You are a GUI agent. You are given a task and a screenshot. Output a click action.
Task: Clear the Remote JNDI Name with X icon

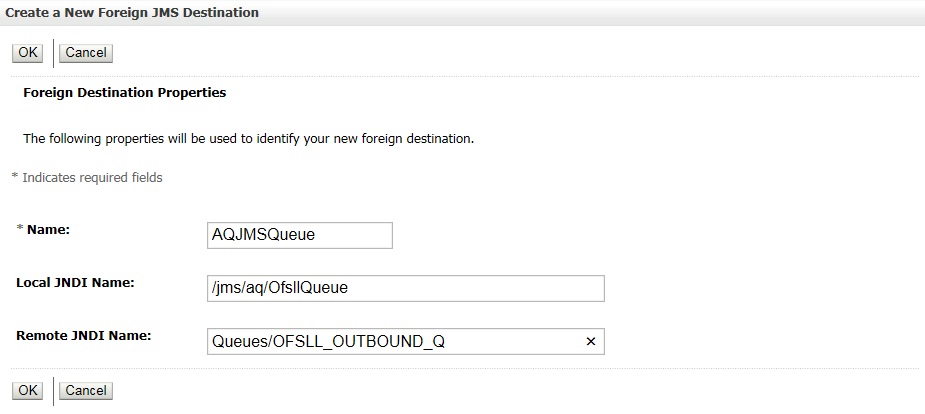coord(591,341)
